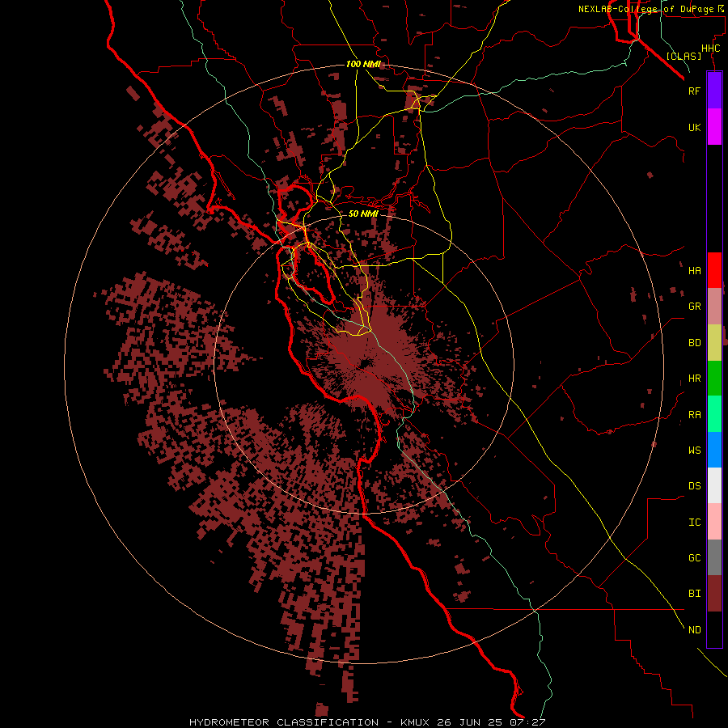This screenshot has width=728, height=728.
Task: Click the [CLAS] legend header
Action: point(684,56)
